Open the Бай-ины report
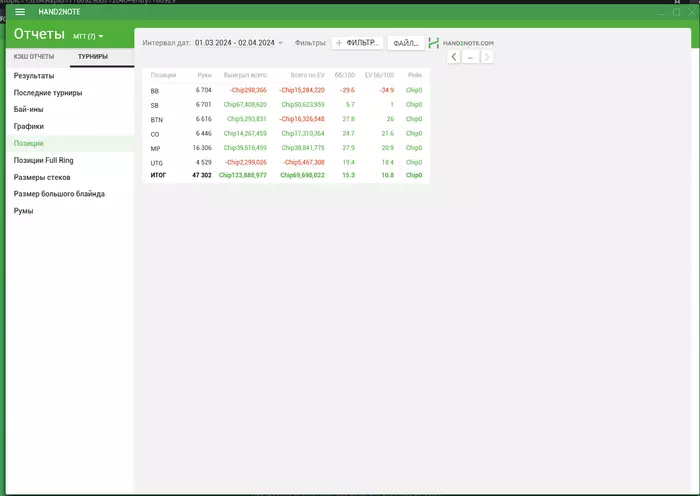The width and height of the screenshot is (700, 496). [x=29, y=109]
